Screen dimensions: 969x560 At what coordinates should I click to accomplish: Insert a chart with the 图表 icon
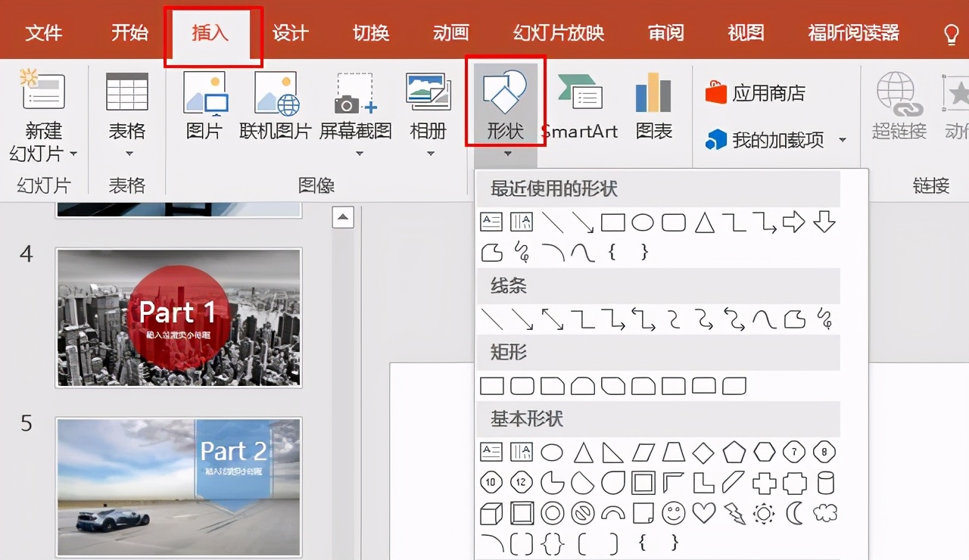[x=653, y=106]
